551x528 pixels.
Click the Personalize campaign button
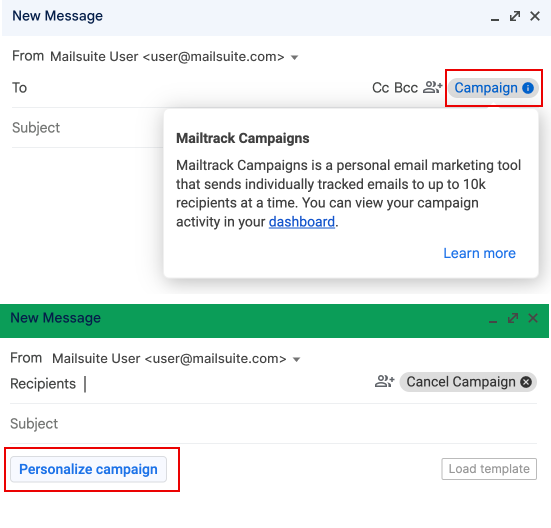[89, 469]
